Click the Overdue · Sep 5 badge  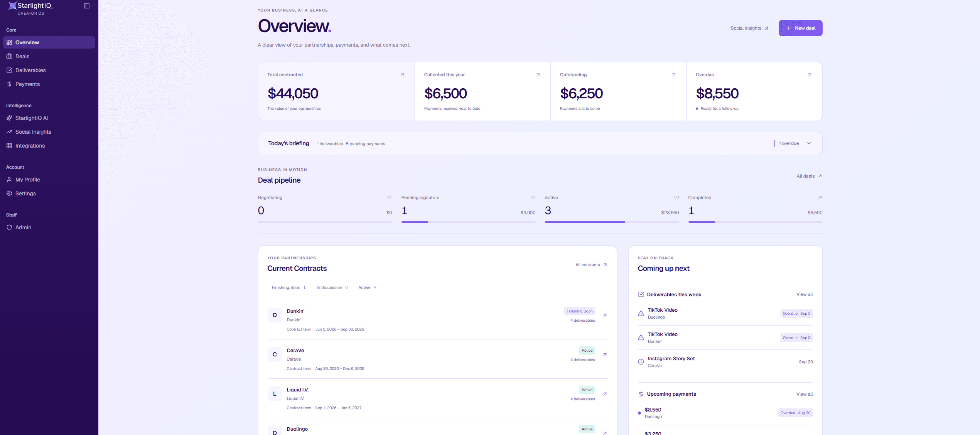796,313
